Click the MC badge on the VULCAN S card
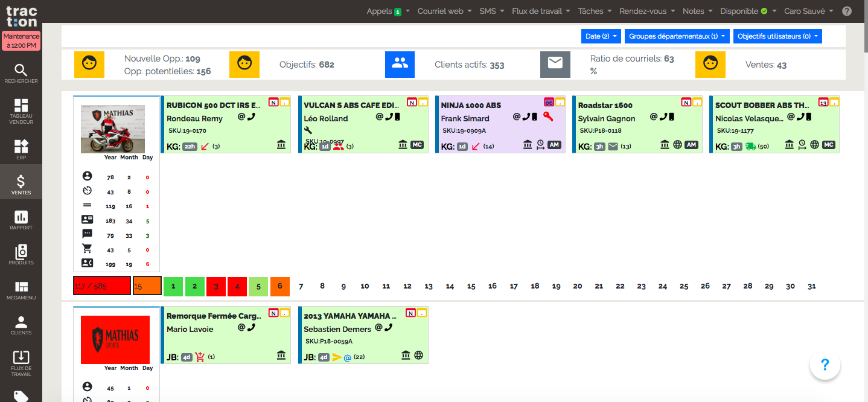 (417, 145)
